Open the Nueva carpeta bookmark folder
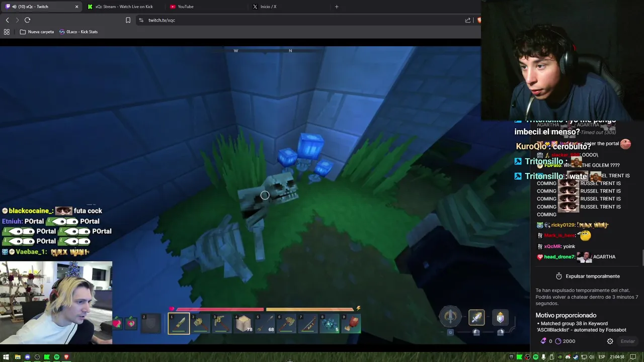644x362 pixels. (x=37, y=32)
